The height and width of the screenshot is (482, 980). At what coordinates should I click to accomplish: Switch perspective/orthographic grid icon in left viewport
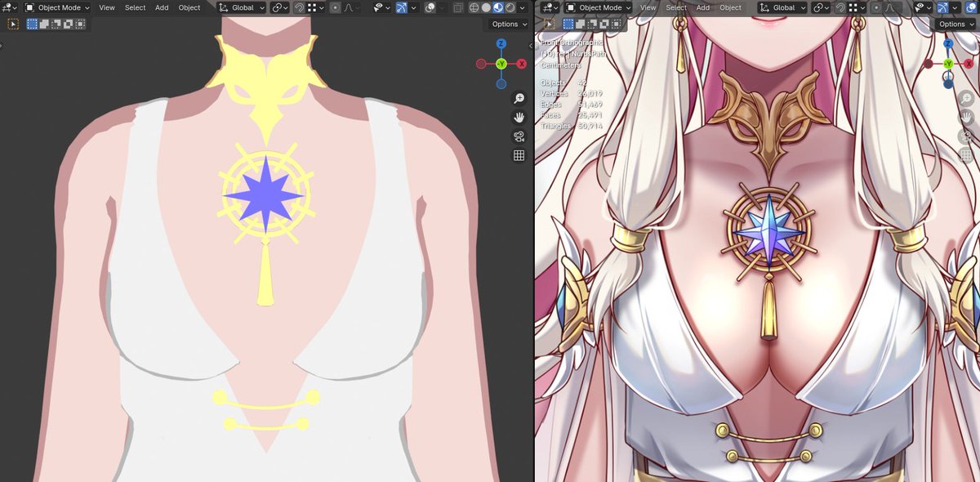pos(519,155)
